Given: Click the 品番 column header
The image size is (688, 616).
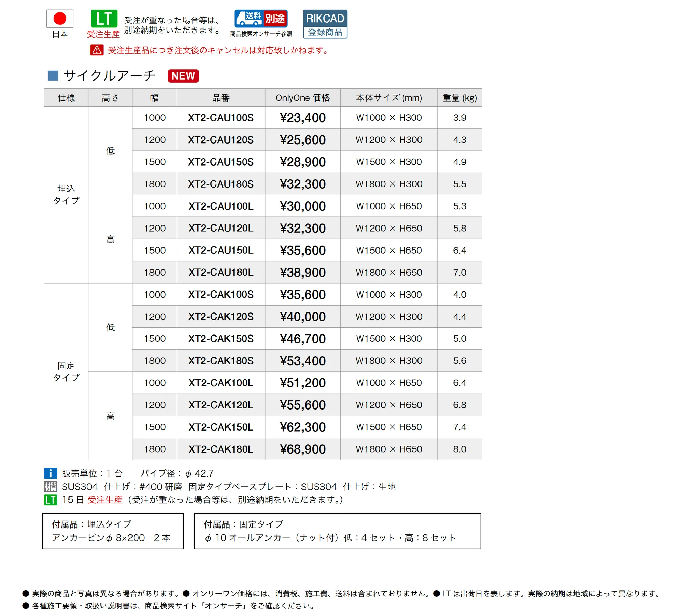Looking at the screenshot, I should tap(221, 98).
